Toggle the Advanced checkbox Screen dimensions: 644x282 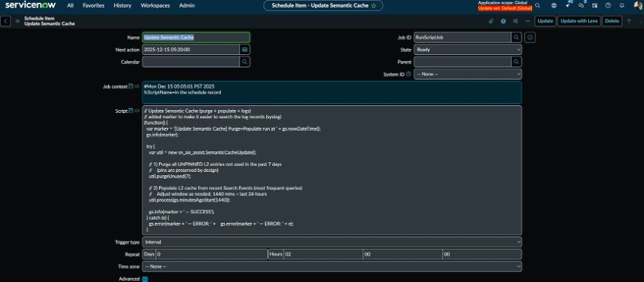(145, 279)
